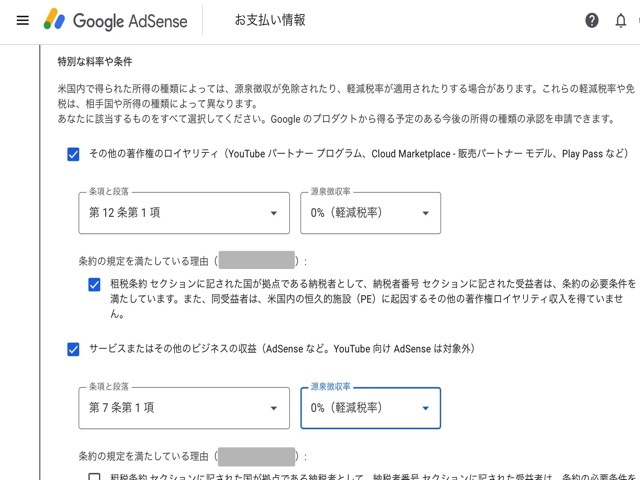640x480 pixels.
Task: Uncheck その他の著作権のロイヤリティ checkbox
Action: click(73, 154)
